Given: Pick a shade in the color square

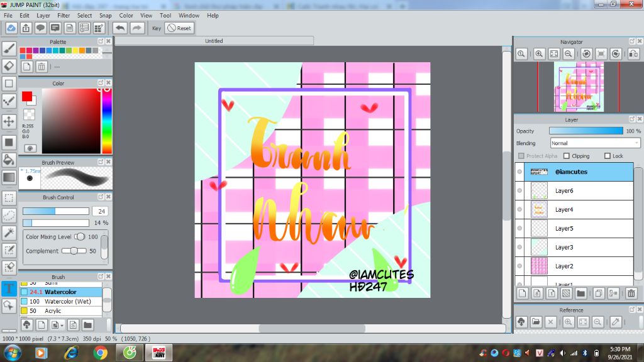Looking at the screenshot, I should pos(71,121).
